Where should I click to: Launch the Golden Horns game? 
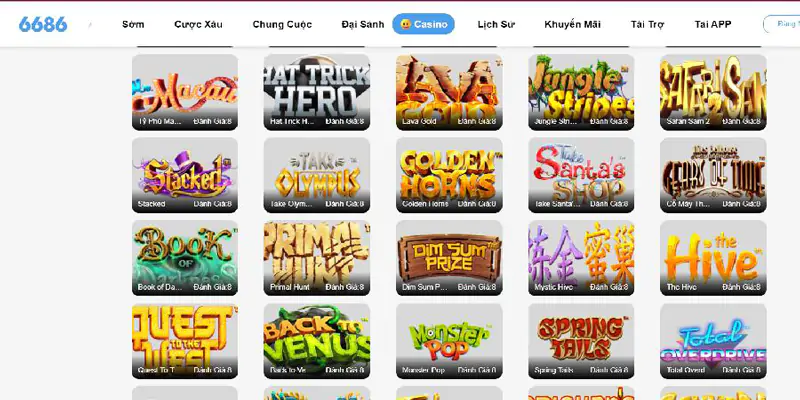(x=449, y=175)
